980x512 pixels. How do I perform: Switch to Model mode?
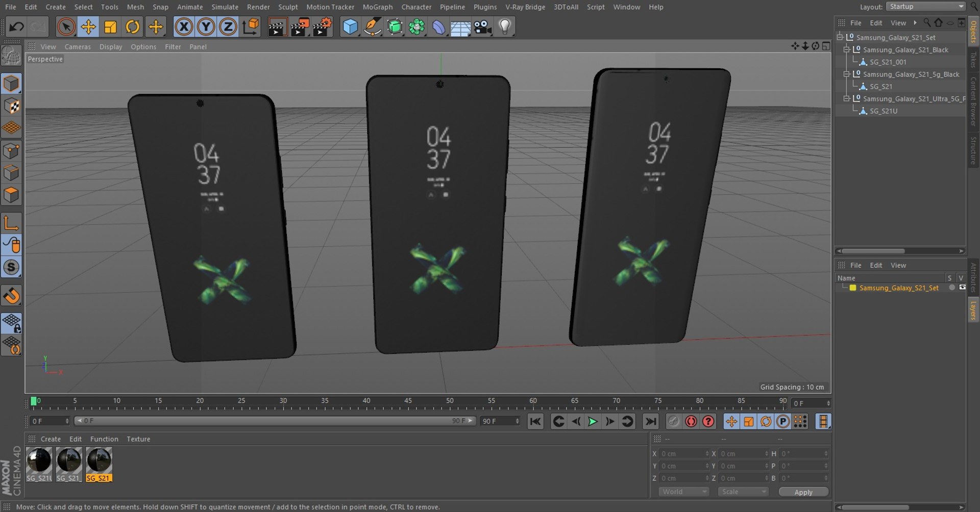pyautogui.click(x=11, y=84)
